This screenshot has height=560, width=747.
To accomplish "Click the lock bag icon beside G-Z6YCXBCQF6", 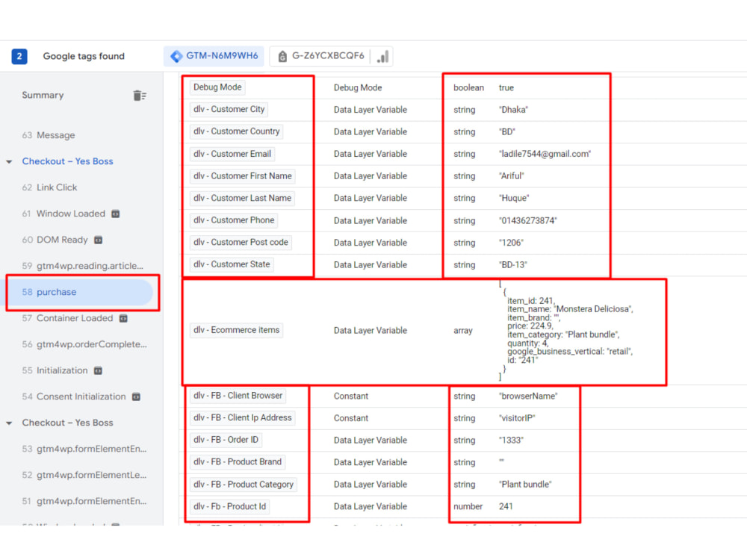I will point(282,56).
